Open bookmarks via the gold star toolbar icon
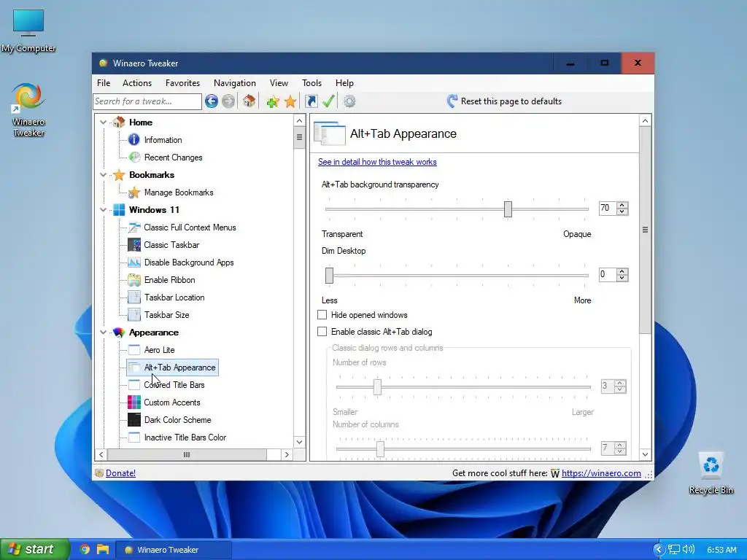The width and height of the screenshot is (747, 560). (x=290, y=101)
